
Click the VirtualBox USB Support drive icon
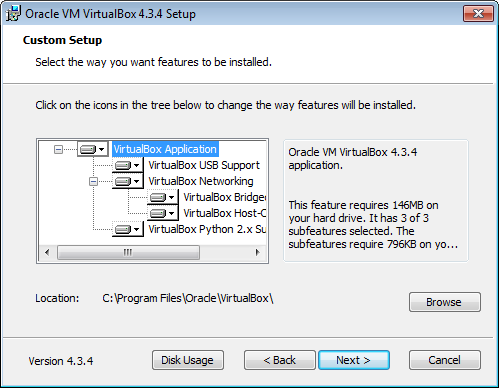[128, 165]
